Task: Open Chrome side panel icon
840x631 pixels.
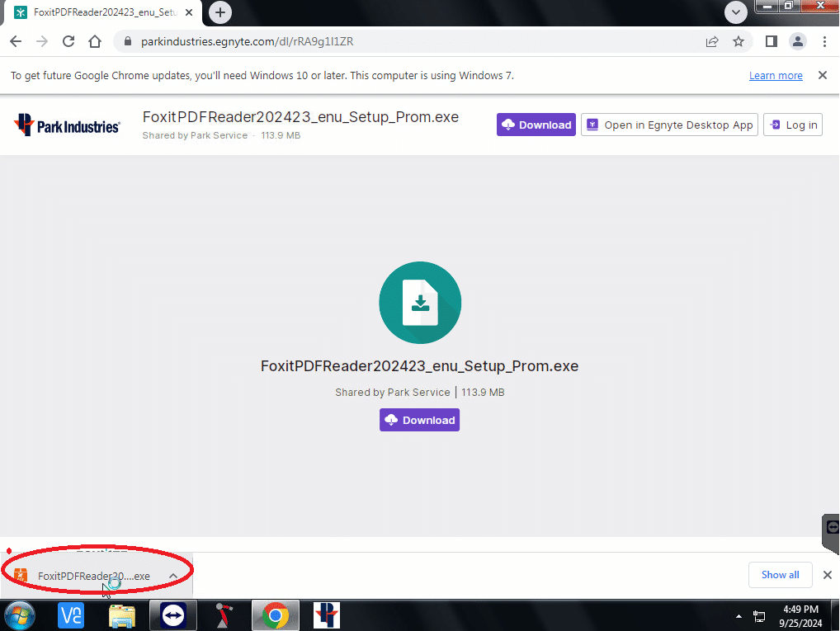Action: pyautogui.click(x=772, y=41)
